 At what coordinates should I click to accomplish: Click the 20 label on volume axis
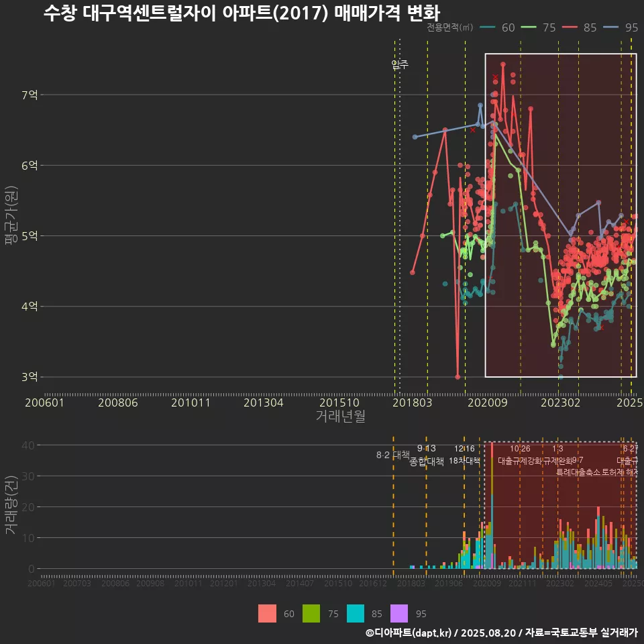coord(28,507)
